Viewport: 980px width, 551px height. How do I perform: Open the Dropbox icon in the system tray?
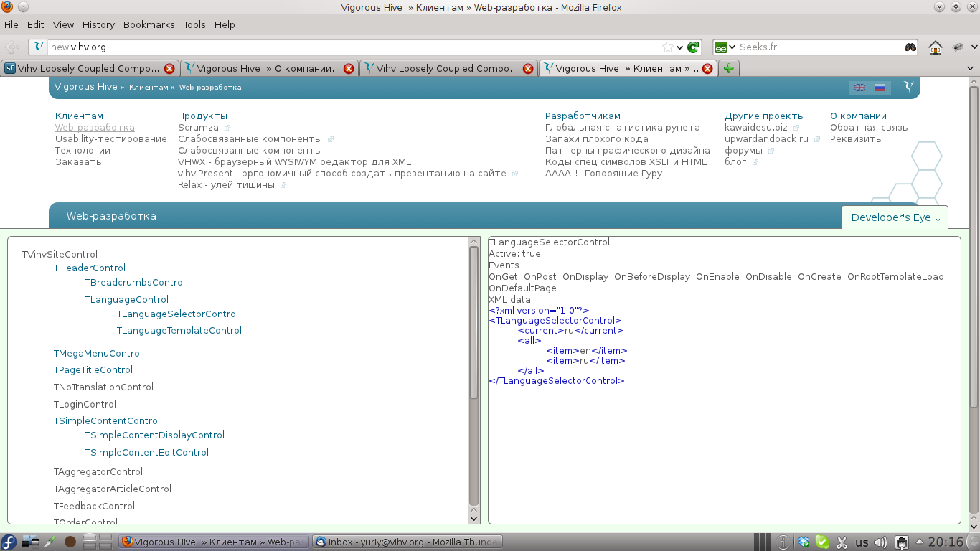point(804,542)
